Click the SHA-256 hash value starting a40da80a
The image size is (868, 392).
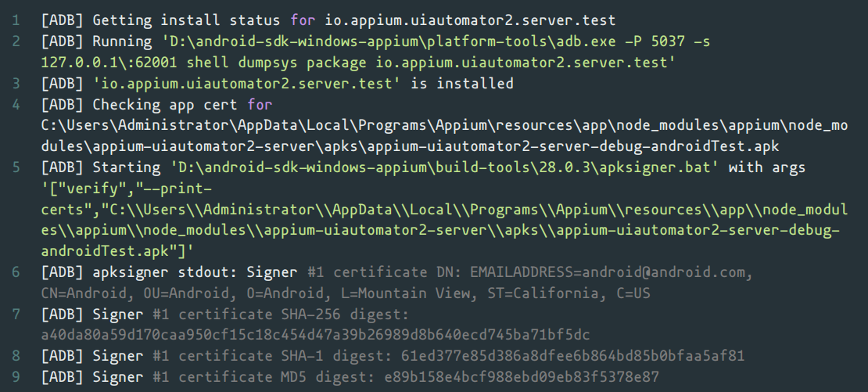pyautogui.click(x=315, y=335)
